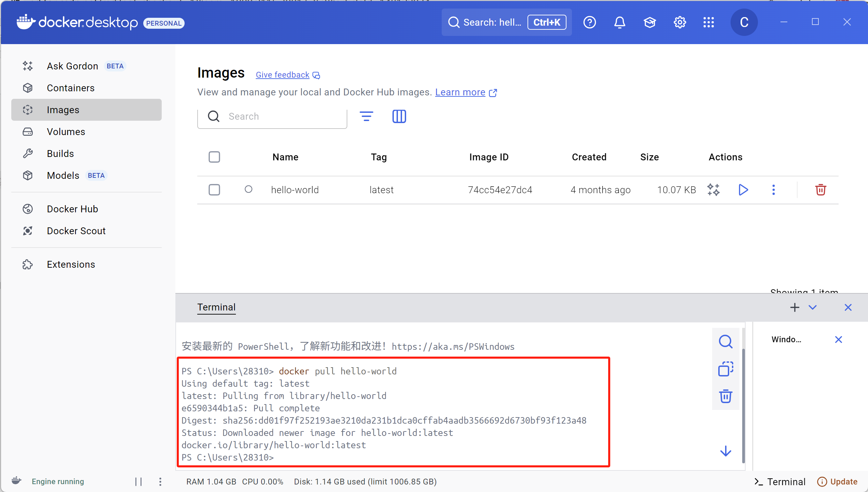Click the image Search input field
868x492 pixels.
coord(284,117)
